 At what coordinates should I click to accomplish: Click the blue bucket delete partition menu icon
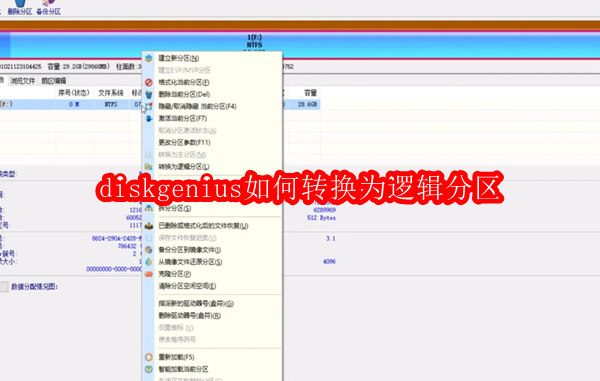[x=149, y=94]
